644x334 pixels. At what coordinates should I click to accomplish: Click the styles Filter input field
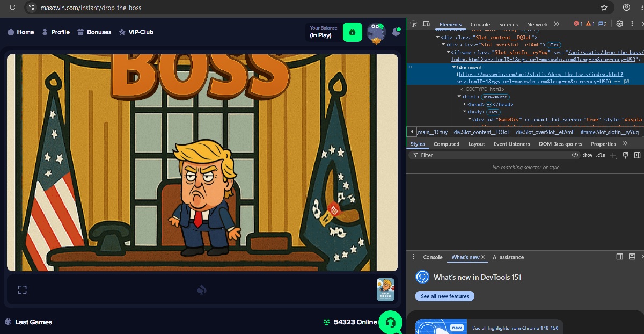(x=494, y=155)
